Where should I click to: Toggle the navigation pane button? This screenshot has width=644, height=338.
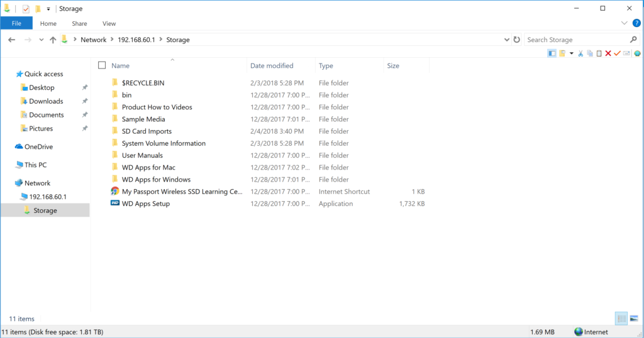click(x=552, y=53)
